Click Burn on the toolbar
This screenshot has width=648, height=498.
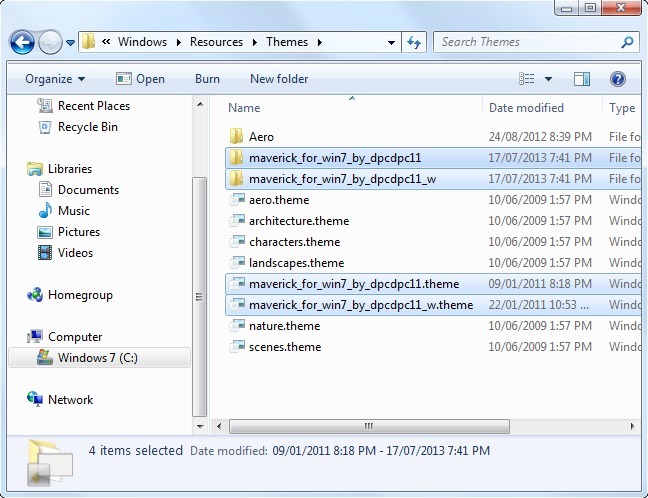click(x=207, y=79)
